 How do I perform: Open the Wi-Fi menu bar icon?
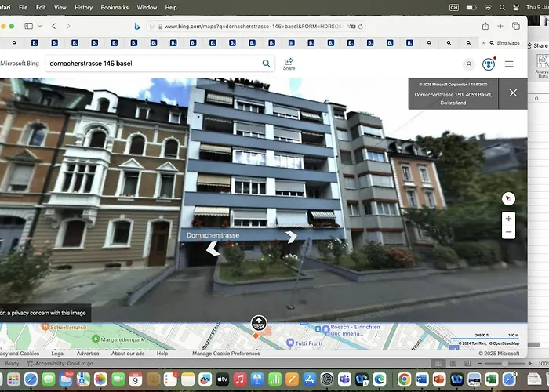(x=488, y=7)
